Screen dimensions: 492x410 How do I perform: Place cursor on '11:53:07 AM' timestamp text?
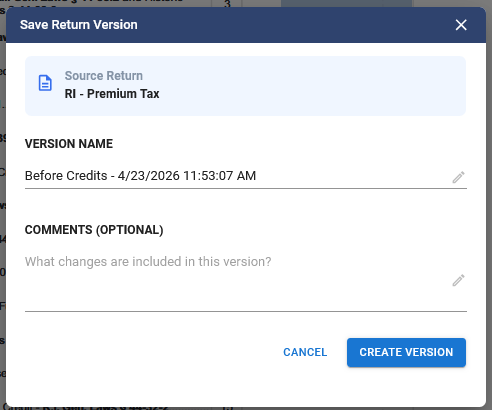pos(220,176)
